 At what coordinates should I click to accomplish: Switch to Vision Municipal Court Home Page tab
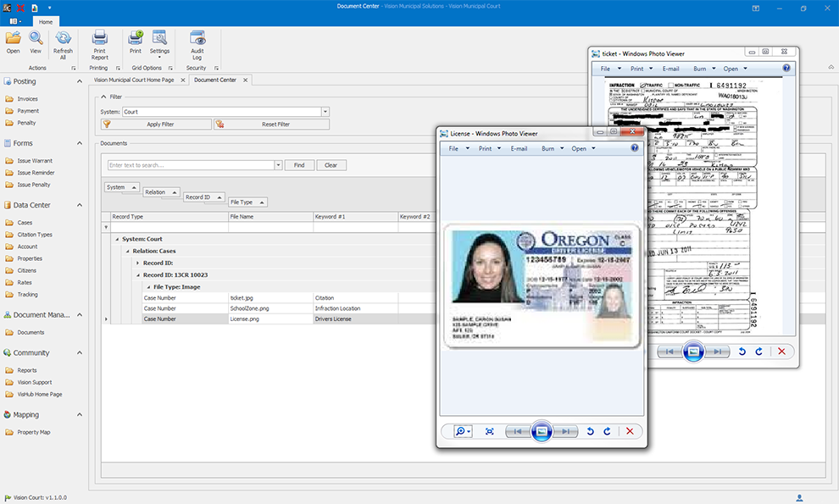point(134,80)
